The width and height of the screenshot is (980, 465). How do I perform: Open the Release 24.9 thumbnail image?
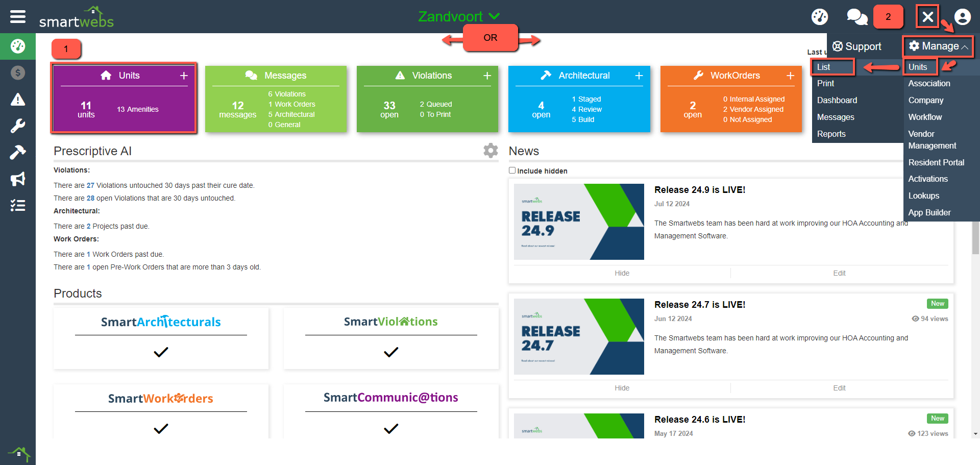pyautogui.click(x=579, y=222)
